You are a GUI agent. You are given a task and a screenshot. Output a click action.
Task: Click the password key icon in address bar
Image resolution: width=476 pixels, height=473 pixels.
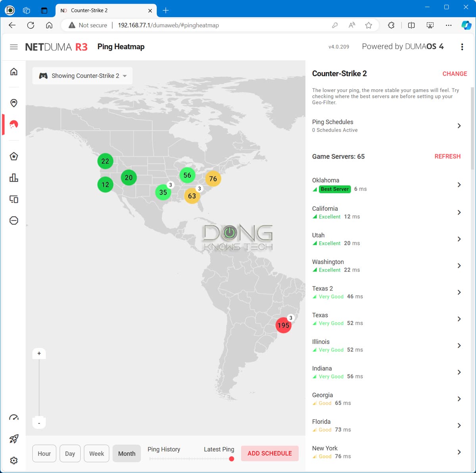(335, 25)
